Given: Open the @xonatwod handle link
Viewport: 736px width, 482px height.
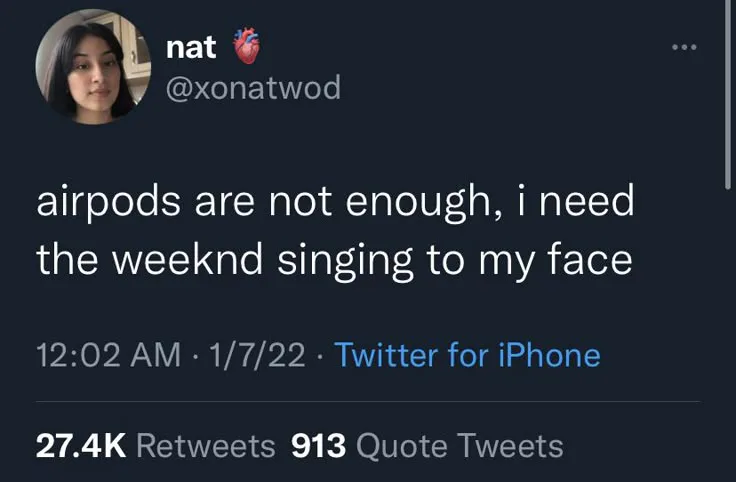Looking at the screenshot, I should click(x=251, y=88).
